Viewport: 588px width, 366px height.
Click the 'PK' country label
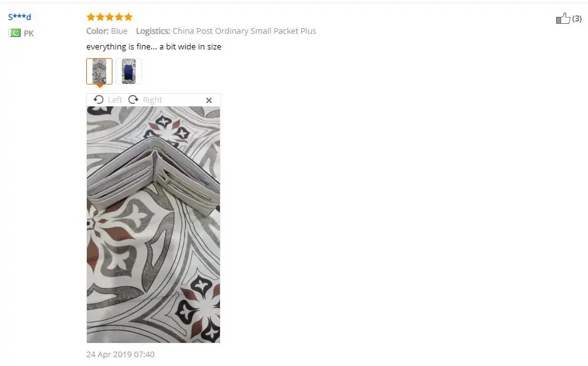tap(29, 33)
